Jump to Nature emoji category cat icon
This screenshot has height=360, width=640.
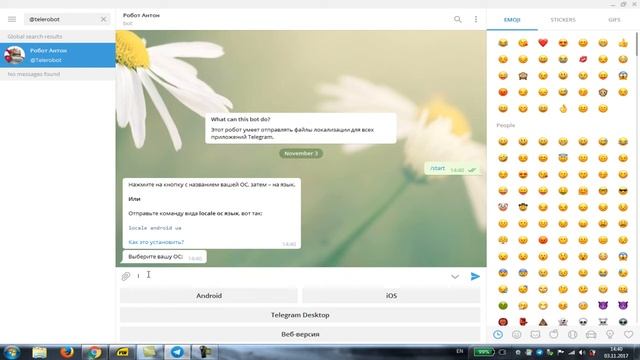coord(535,335)
